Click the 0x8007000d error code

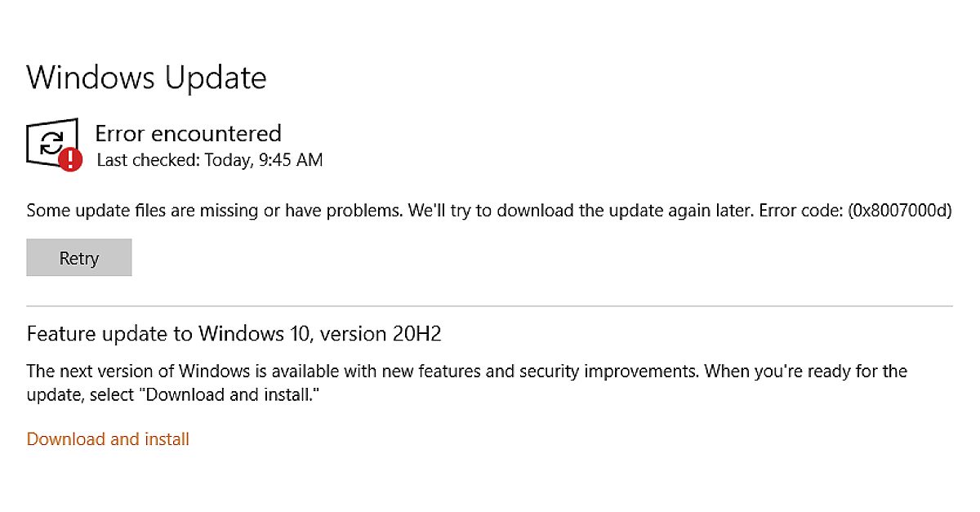click(x=900, y=210)
